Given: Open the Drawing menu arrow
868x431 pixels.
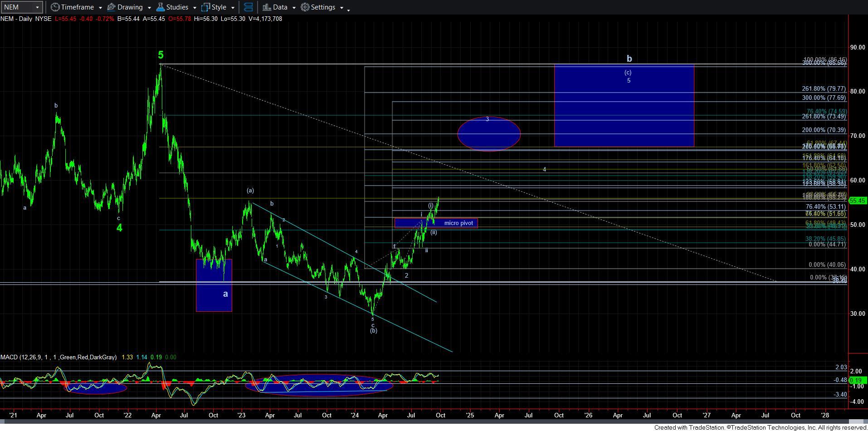Looking at the screenshot, I should [149, 8].
